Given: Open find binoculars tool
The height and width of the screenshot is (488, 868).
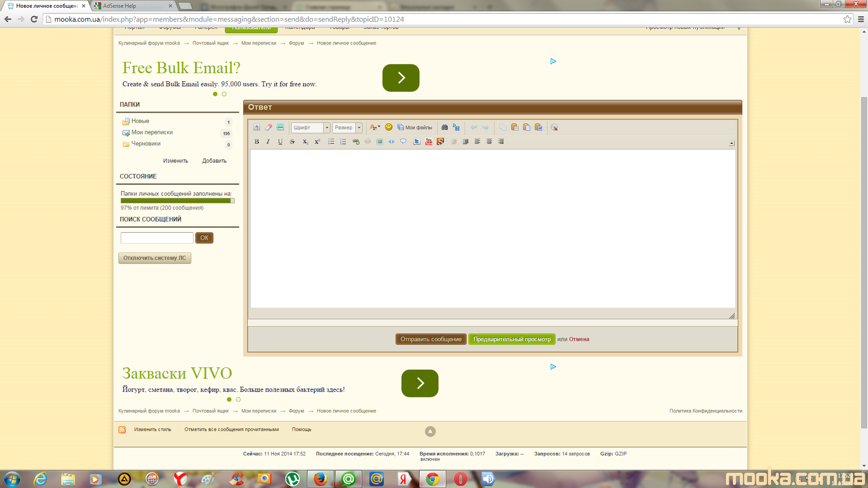Looking at the screenshot, I should click(444, 127).
